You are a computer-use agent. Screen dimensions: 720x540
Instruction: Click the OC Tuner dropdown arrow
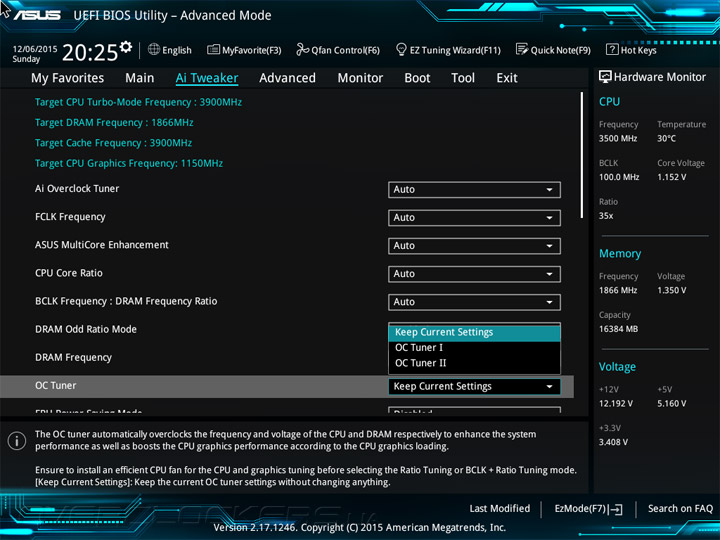pos(549,387)
